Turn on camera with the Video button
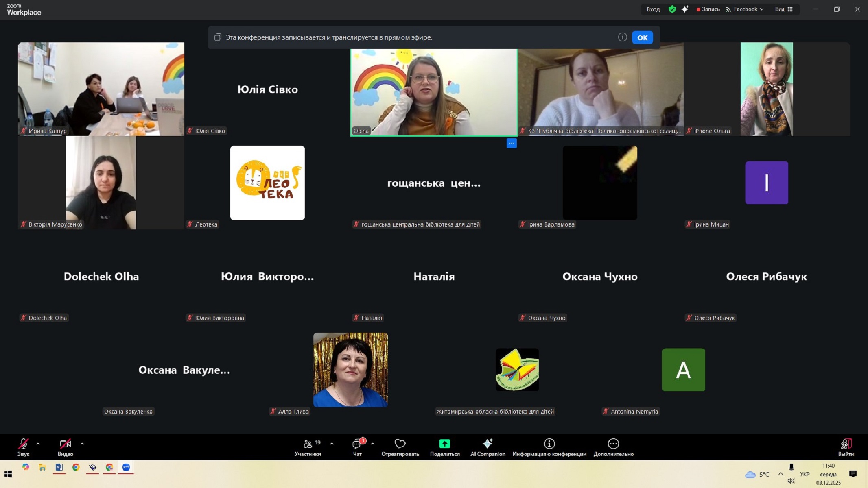This screenshot has width=868, height=488. [65, 447]
